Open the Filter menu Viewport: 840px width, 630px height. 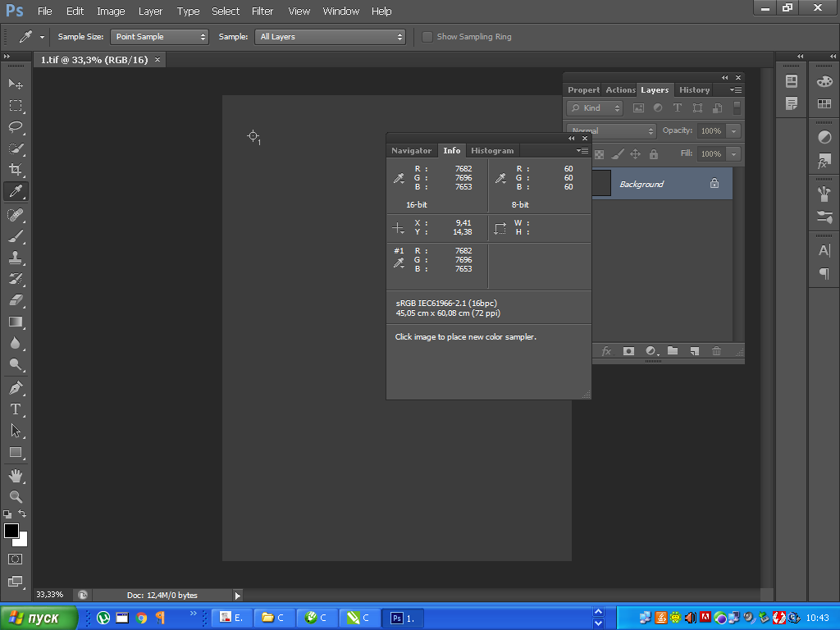point(262,11)
